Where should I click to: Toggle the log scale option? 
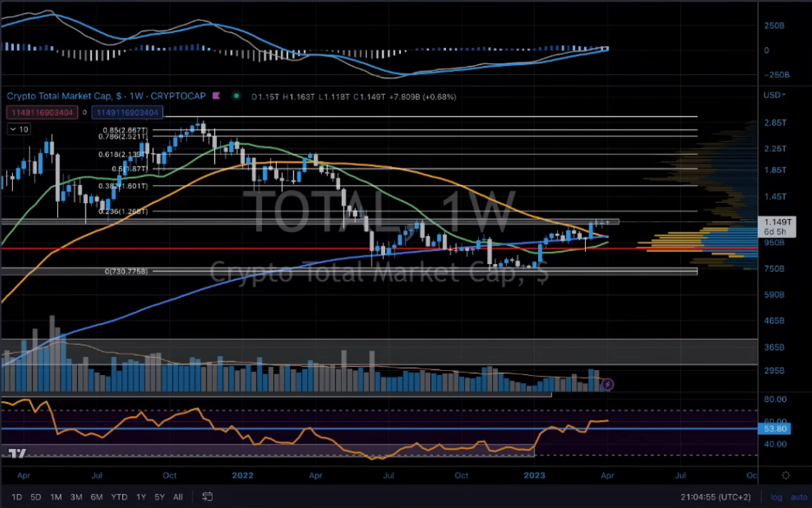776,497
